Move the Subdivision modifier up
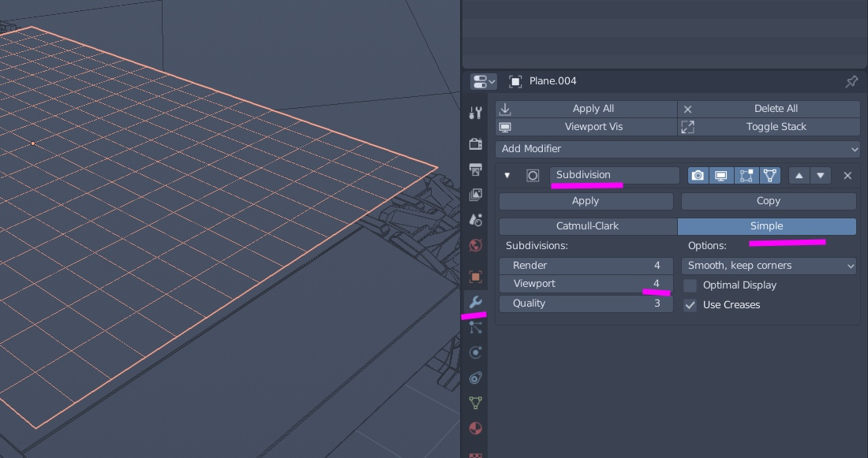Screen dimensions: 868x458 tap(799, 175)
